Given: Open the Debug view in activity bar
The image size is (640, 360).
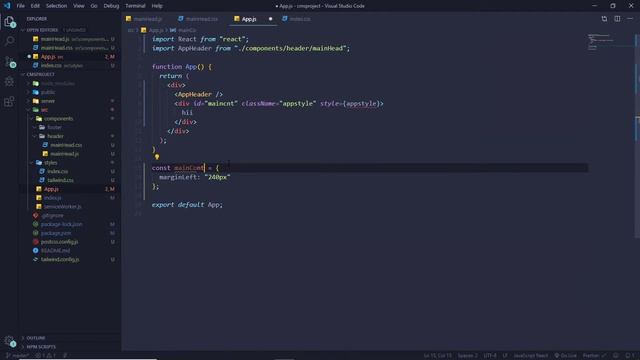Looking at the screenshot, I should [9, 81].
